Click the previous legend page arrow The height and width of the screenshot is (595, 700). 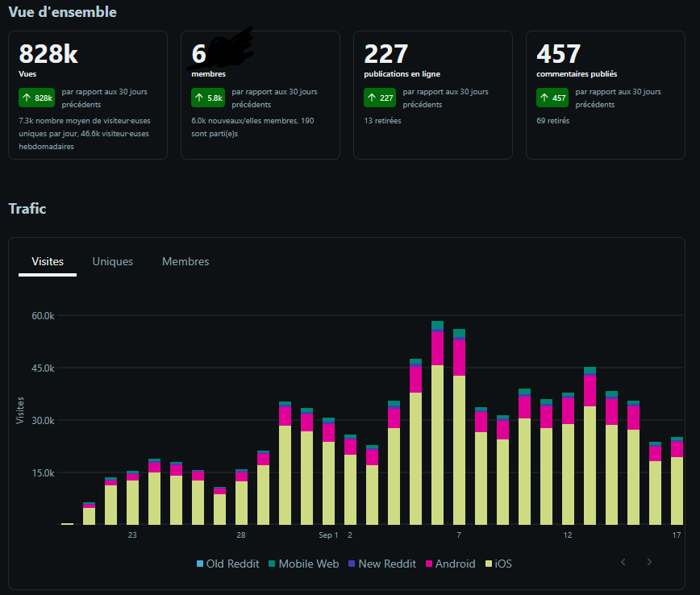coord(623,562)
